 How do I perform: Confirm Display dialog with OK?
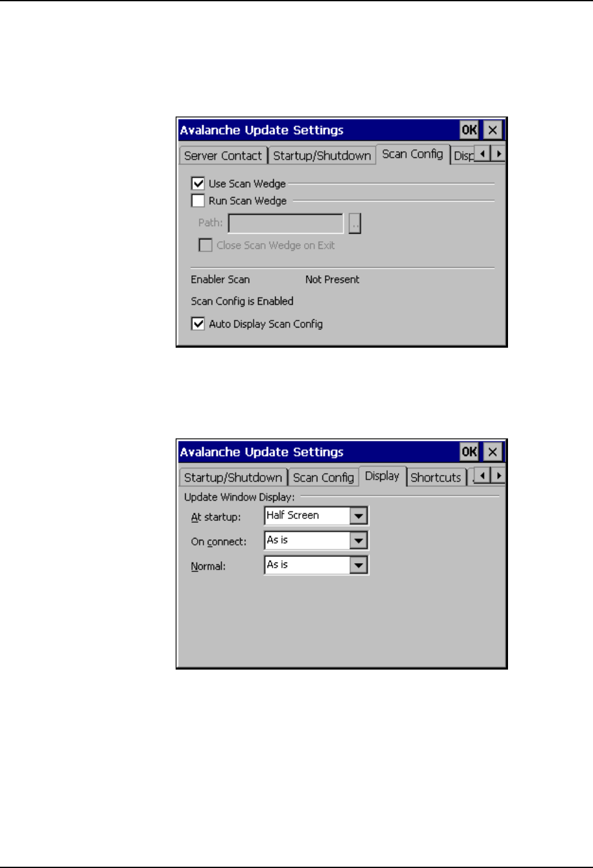click(x=469, y=452)
